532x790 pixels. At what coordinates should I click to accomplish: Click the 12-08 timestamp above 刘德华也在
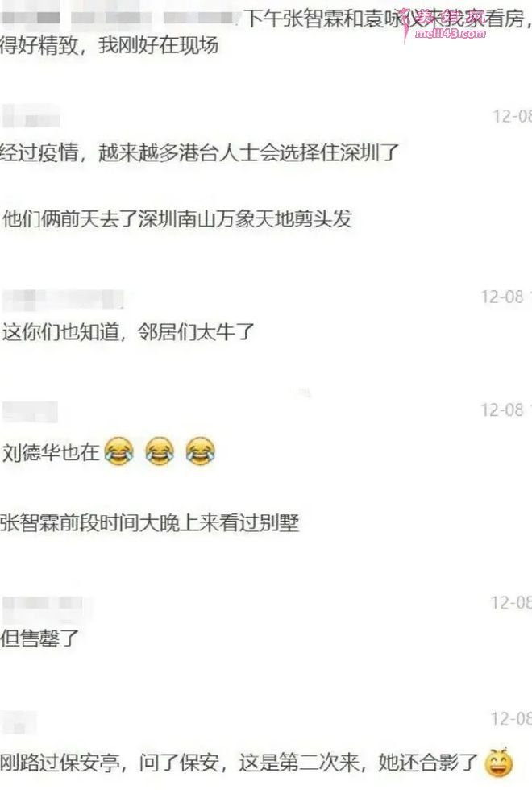tap(502, 410)
